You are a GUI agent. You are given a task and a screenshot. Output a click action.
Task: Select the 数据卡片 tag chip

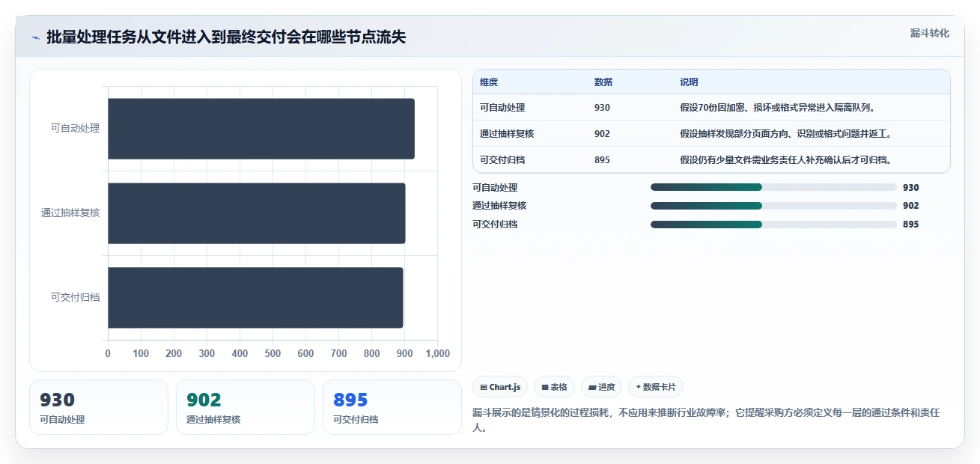(x=656, y=387)
